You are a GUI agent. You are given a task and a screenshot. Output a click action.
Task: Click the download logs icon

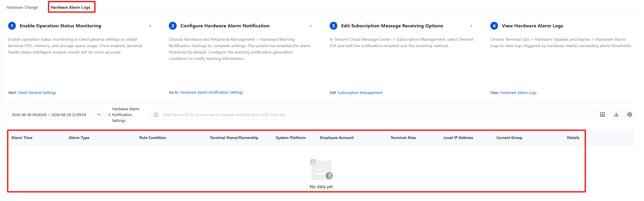(x=616, y=115)
